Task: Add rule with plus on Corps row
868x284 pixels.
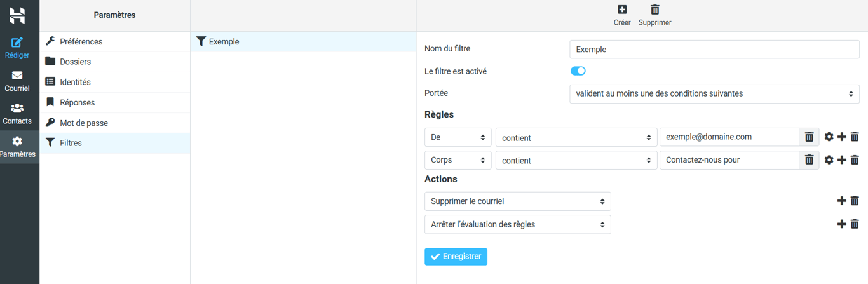Action: coord(842,160)
